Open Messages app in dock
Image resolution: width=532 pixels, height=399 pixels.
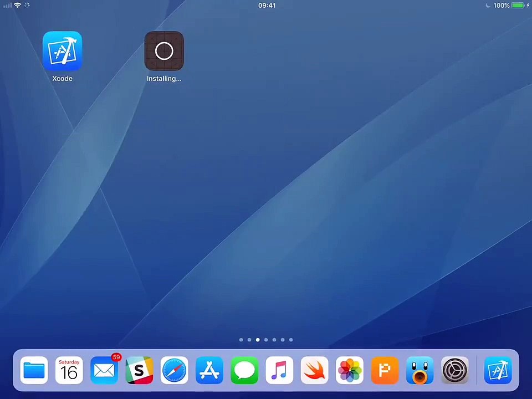click(244, 370)
